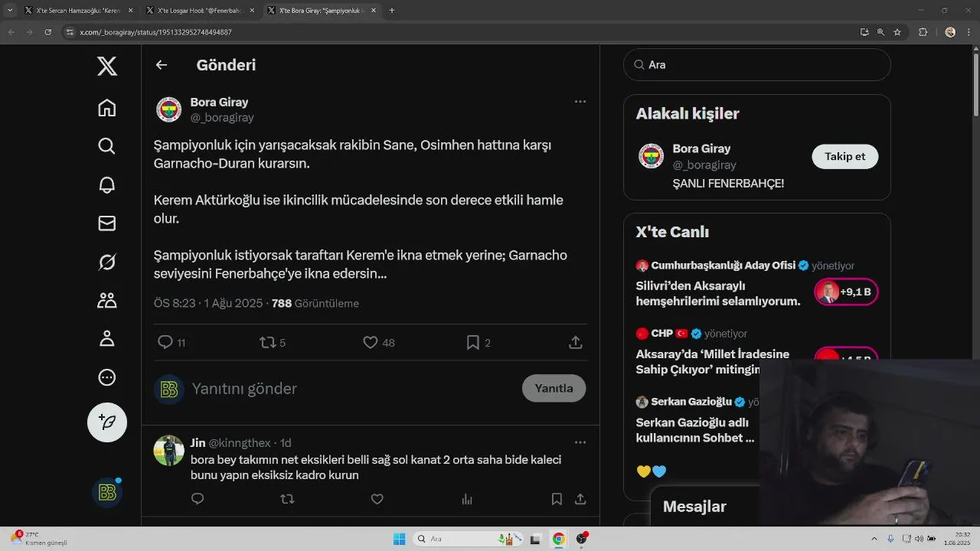Viewport: 980px width, 551px height.
Task: Open the Explore search icon in sidebar
Action: pyautogui.click(x=107, y=146)
